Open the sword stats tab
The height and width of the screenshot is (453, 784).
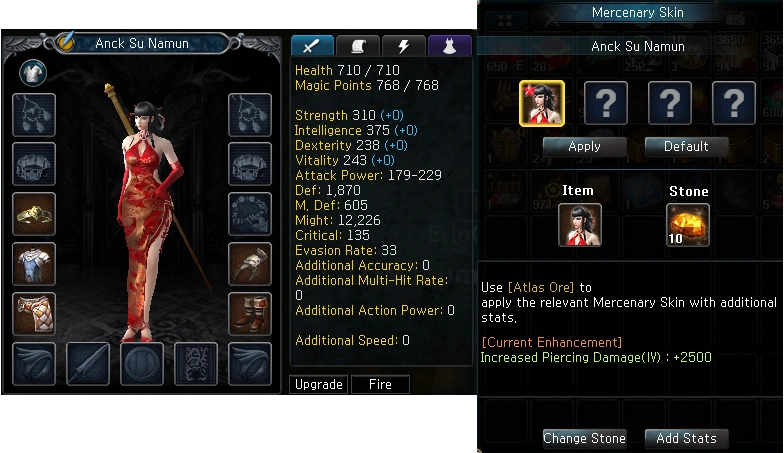(312, 46)
